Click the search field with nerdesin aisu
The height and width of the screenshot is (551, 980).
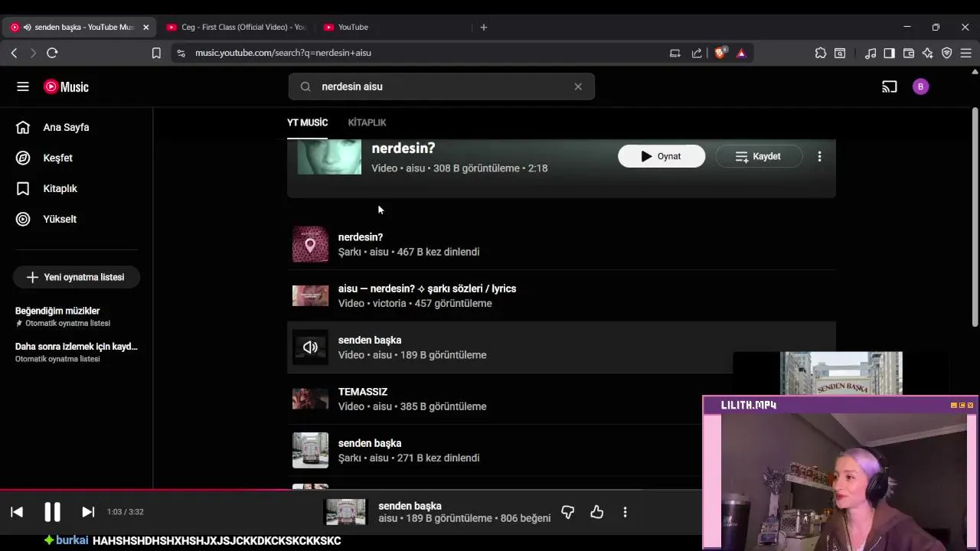(441, 86)
